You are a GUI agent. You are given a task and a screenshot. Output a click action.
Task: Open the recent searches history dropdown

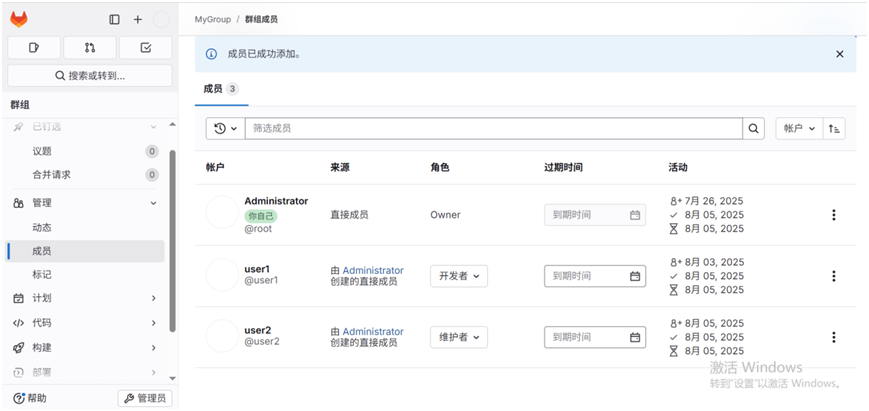[x=226, y=129]
